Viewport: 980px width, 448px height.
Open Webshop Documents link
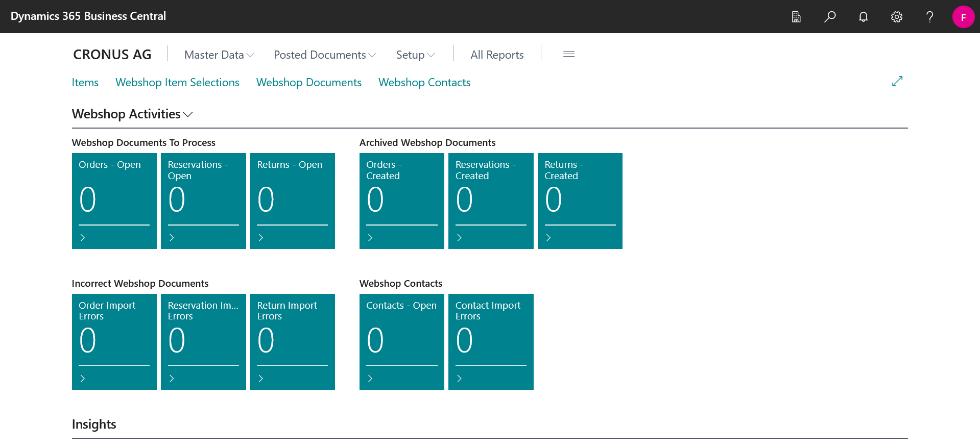[309, 83]
